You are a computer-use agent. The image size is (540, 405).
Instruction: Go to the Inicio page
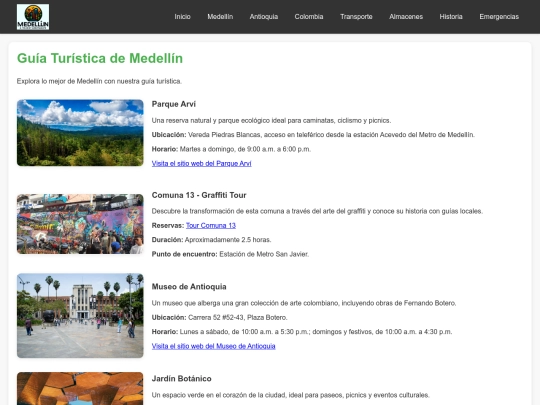tap(182, 17)
